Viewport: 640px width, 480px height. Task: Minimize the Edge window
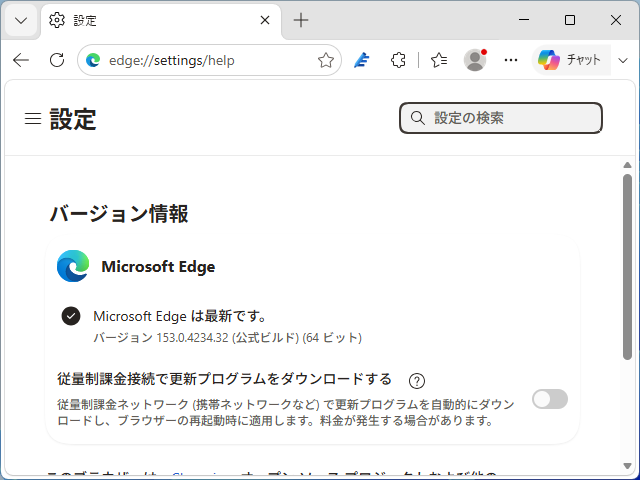[x=524, y=20]
